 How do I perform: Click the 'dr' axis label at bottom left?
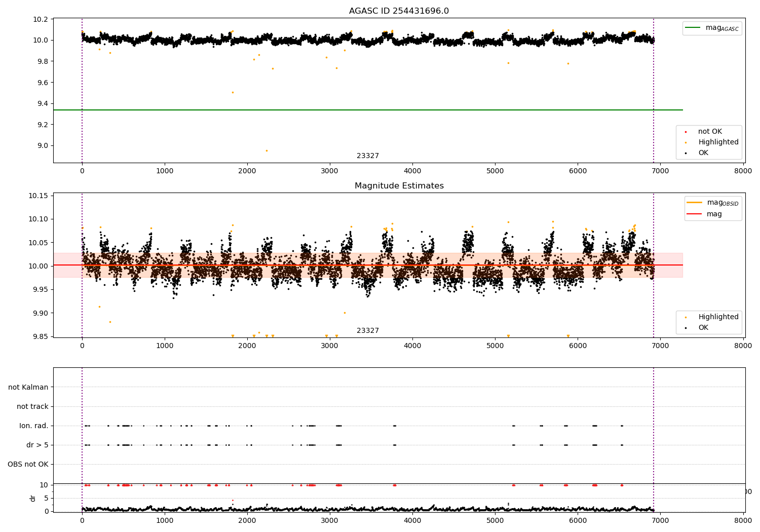click(33, 498)
